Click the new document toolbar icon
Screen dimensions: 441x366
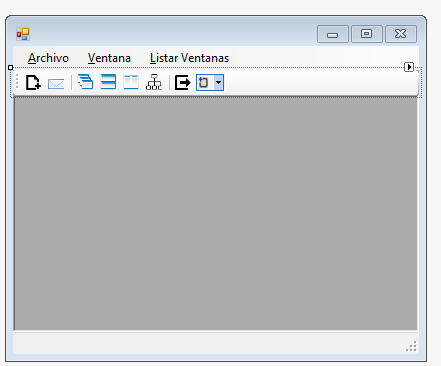[x=33, y=82]
